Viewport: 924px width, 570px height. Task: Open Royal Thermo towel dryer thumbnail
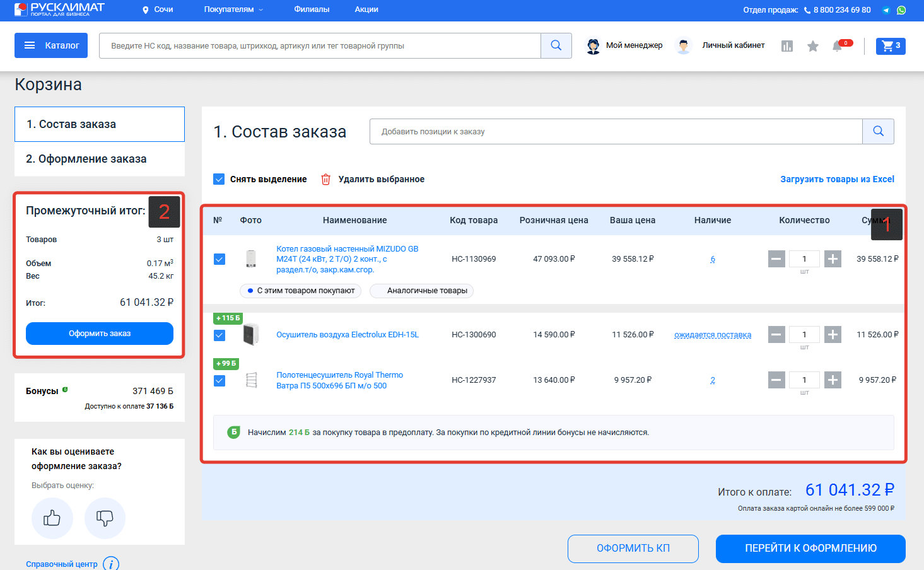(251, 380)
